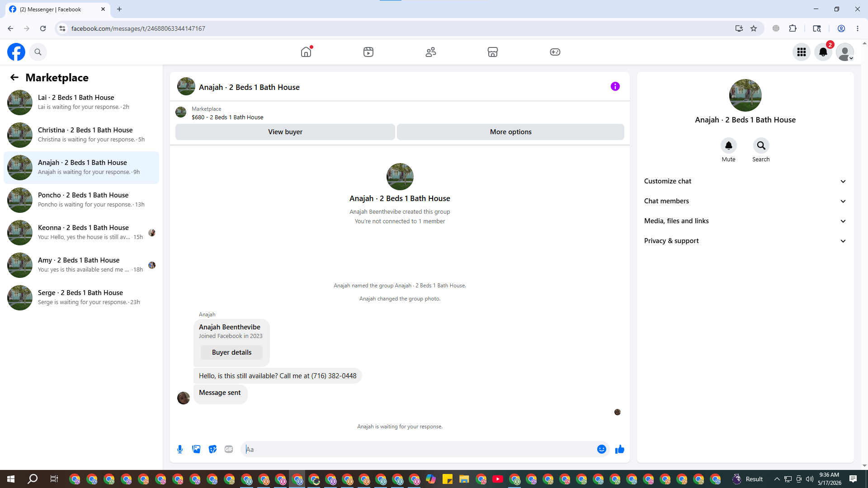The height and width of the screenshot is (488, 868).
Task: Click the sender avatar beside Message sent
Action: (184, 398)
